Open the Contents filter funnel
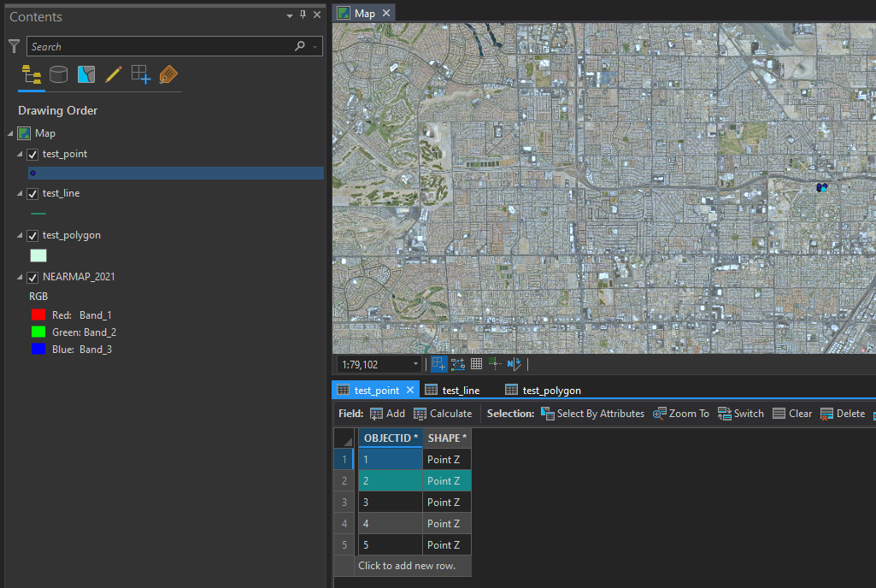Image resolution: width=876 pixels, height=588 pixels. 13,46
